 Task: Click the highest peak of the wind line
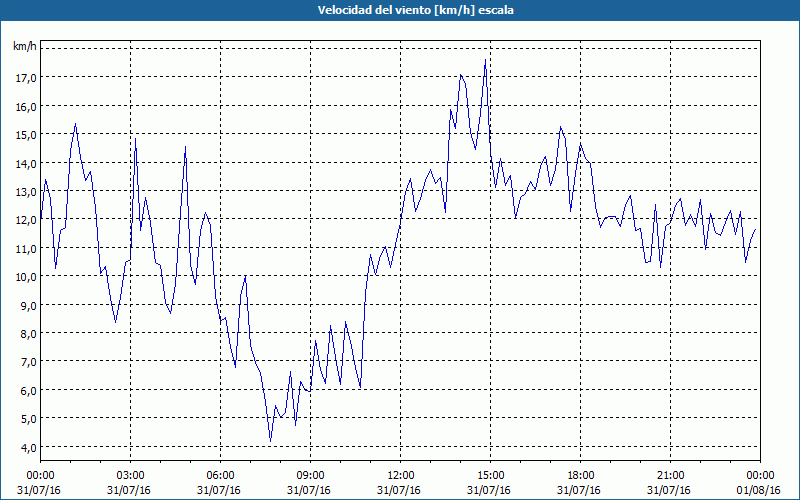point(485,60)
